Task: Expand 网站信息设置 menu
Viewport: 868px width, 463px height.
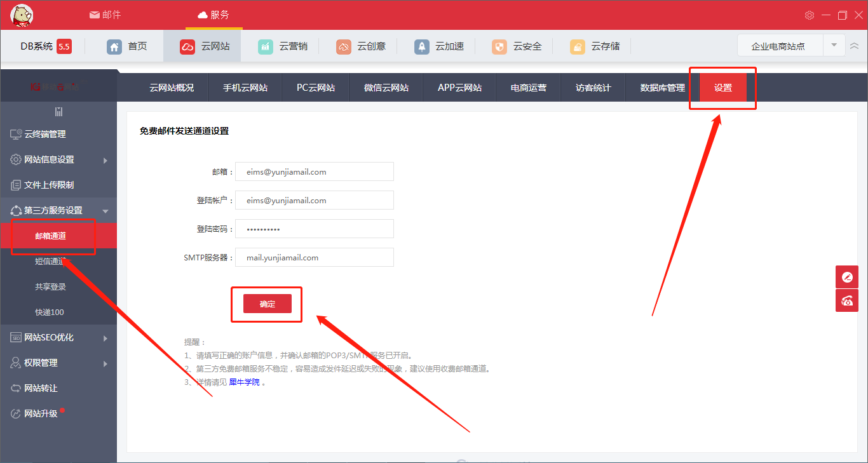Action: click(58, 159)
